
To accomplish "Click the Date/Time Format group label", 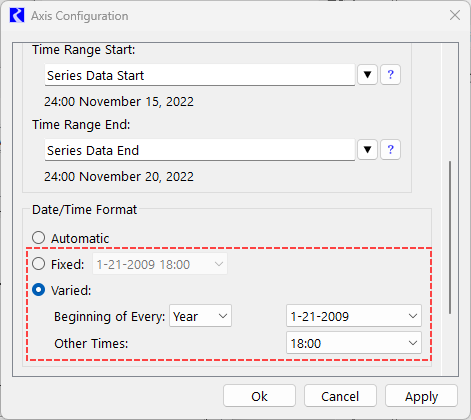I will (84, 210).
